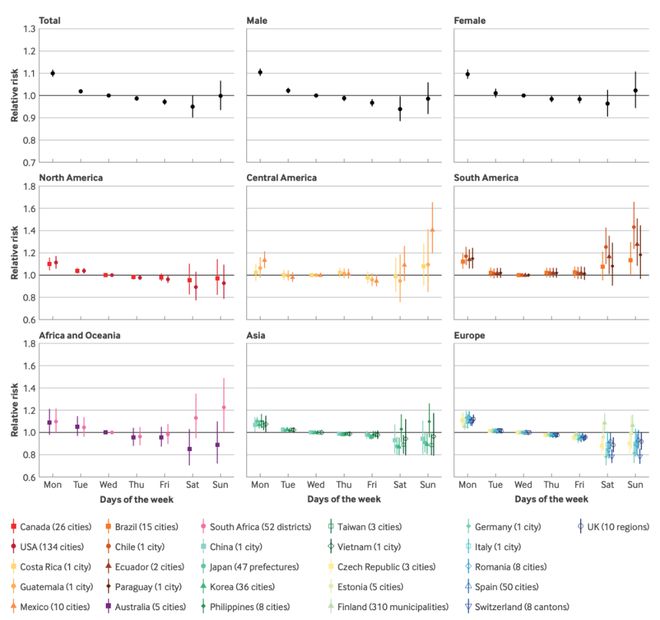This screenshot has height=620, width=660.
Task: Select the "Europe" panel title
Action: (469, 335)
